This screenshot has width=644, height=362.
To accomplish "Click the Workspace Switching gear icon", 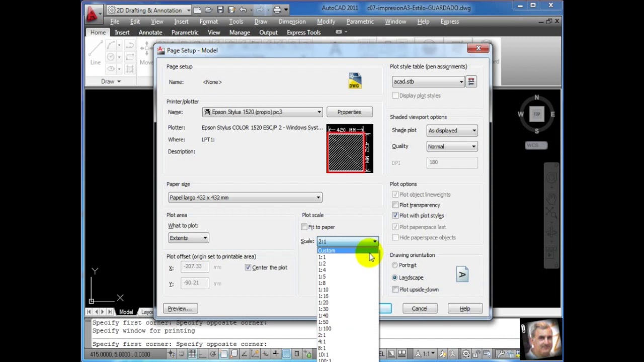I will coord(466,354).
